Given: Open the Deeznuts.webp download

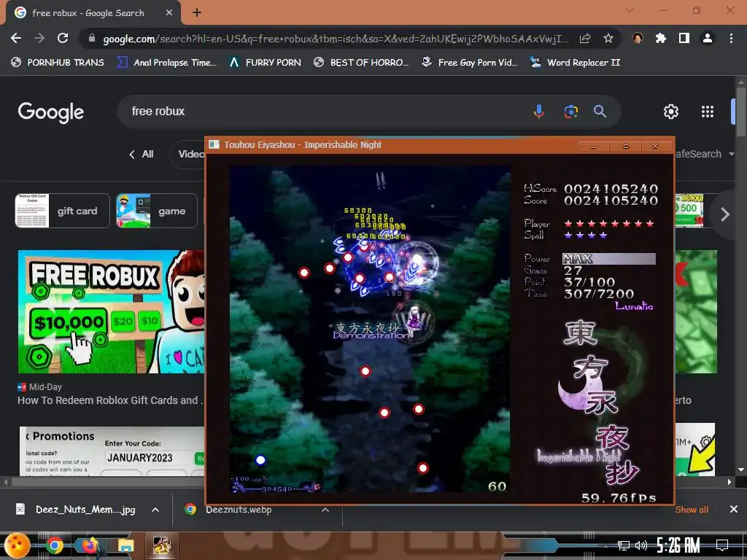Looking at the screenshot, I should coord(228,510).
